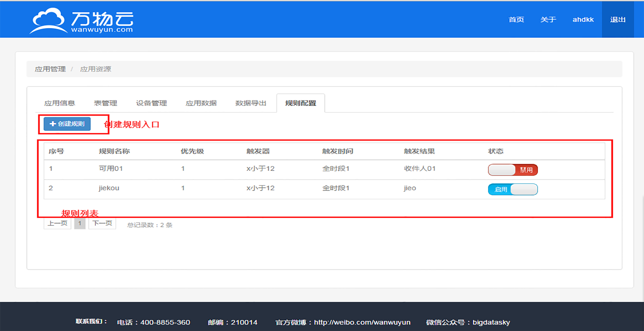Viewport: 644px width, 331px height.
Task: Open the weibo.com/wanwuyun footer link
Action: click(362, 322)
